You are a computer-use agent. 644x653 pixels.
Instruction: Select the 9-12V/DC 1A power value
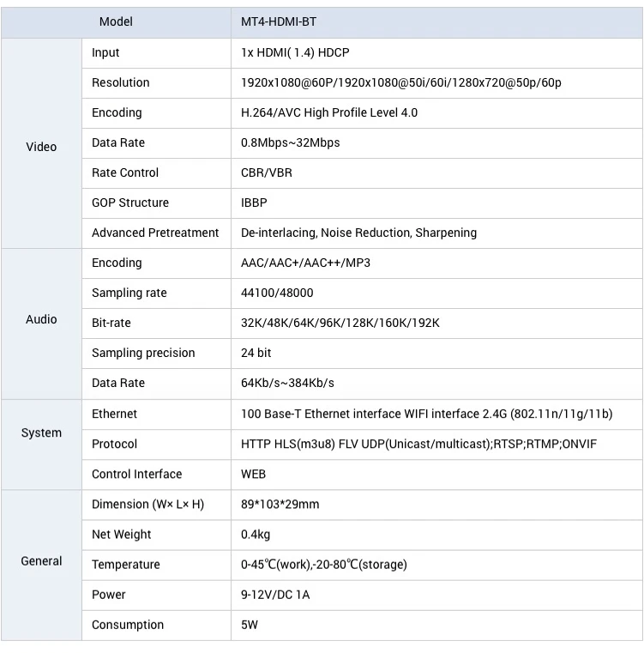pos(275,595)
